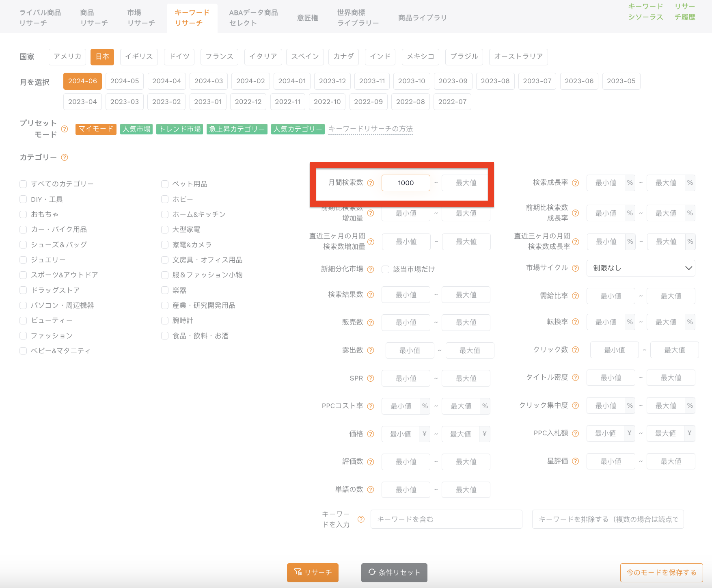Click help icon next to クリック集中度
This screenshot has width=712, height=588.
click(576, 406)
